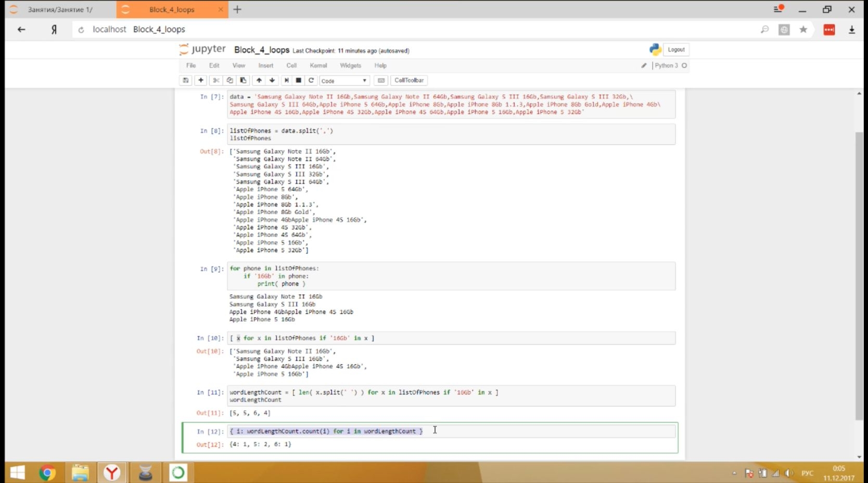Reload the page icon in address bar
This screenshot has width=868, height=483.
(81, 30)
